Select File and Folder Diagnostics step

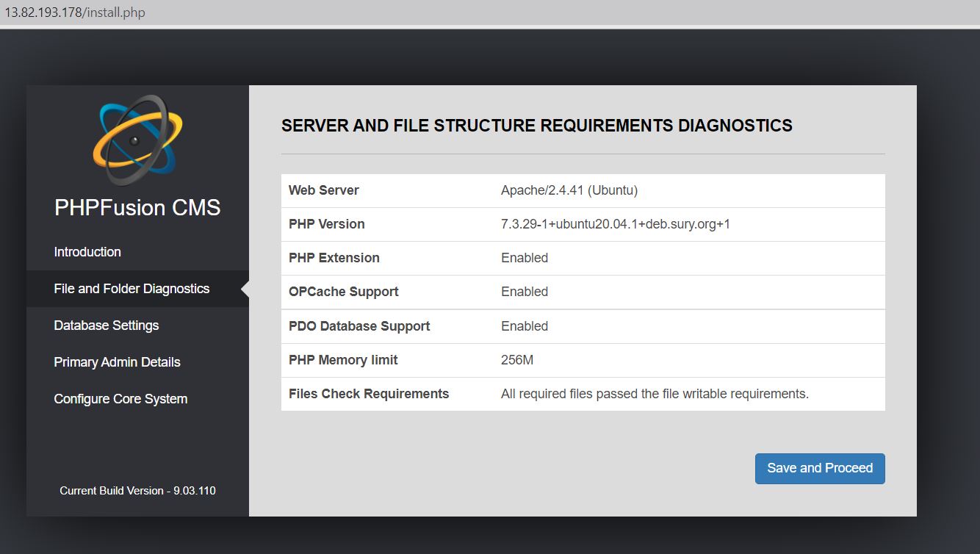131,289
